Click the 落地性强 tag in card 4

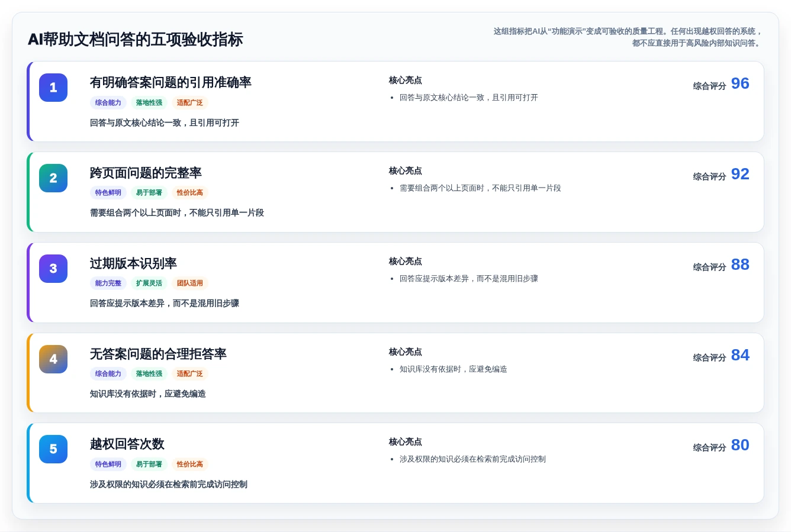click(149, 374)
